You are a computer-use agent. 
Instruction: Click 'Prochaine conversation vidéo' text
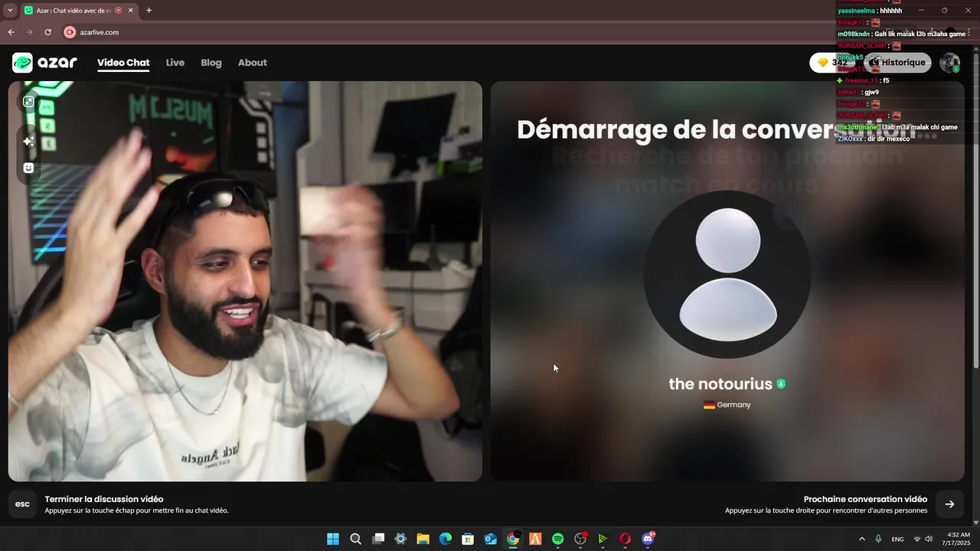point(865,499)
